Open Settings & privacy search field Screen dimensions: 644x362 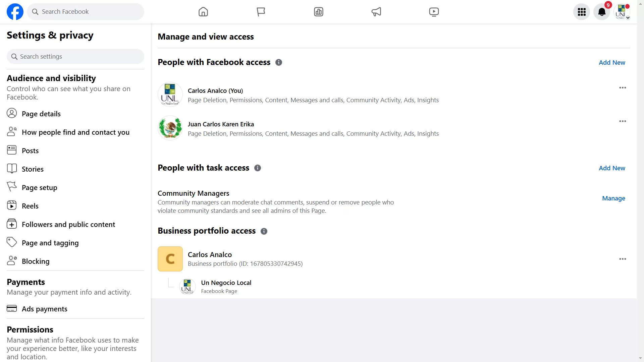tap(75, 56)
